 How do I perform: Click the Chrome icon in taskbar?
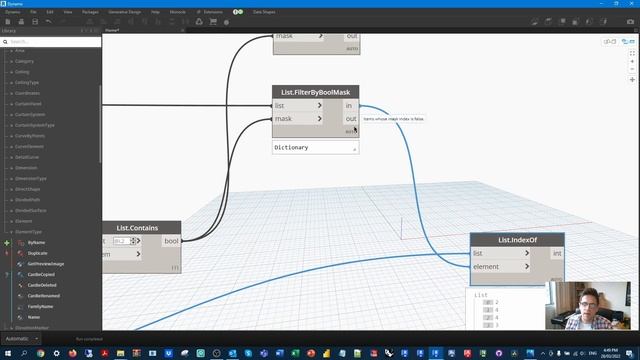click(x=40, y=353)
